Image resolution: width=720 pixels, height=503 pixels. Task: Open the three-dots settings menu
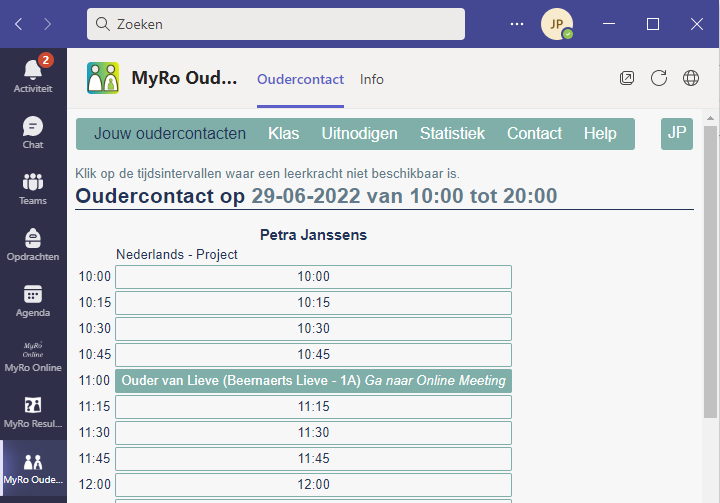(x=517, y=24)
